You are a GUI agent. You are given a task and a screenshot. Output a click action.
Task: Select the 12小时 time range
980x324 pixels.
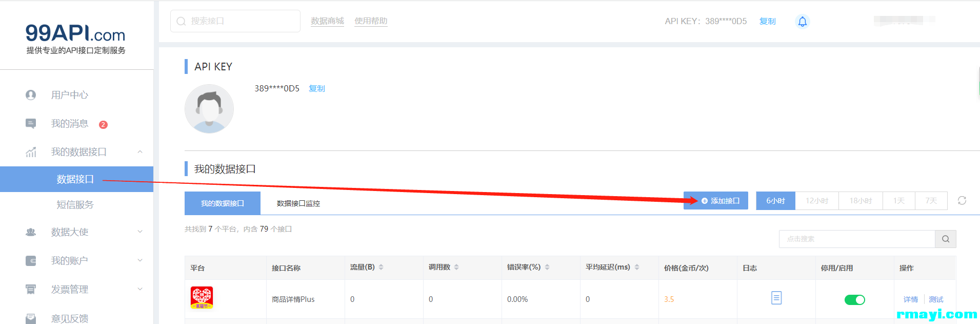(817, 201)
